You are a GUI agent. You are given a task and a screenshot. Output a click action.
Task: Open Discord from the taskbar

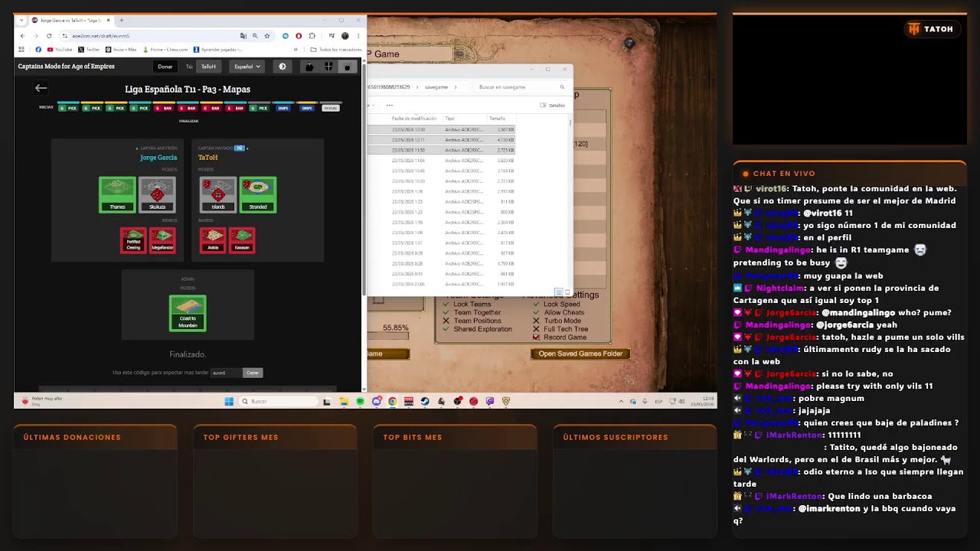377,401
